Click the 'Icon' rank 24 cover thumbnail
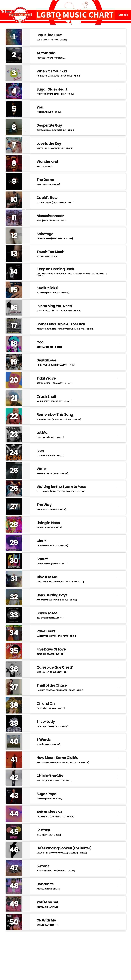Viewport: 131px width, 980px height. click(14, 452)
